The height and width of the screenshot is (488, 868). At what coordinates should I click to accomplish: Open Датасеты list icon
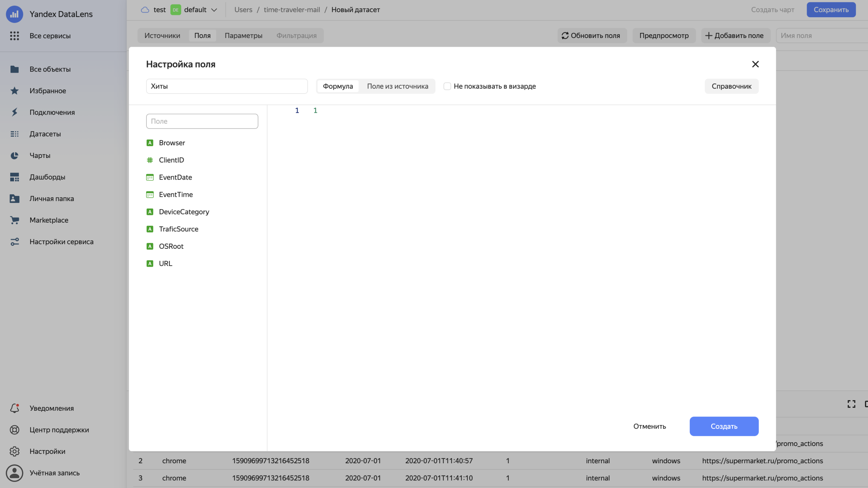pos(14,134)
